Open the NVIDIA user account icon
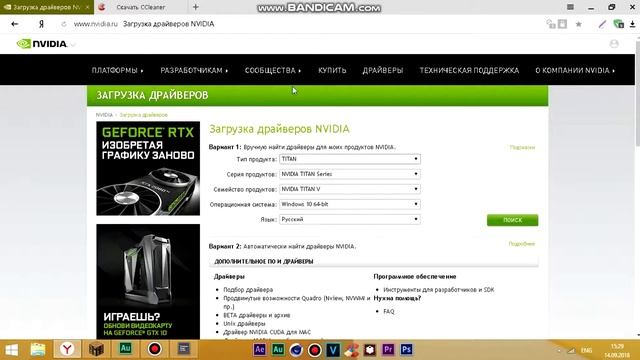Image resolution: width=640 pixels, height=360 pixels. [x=614, y=44]
